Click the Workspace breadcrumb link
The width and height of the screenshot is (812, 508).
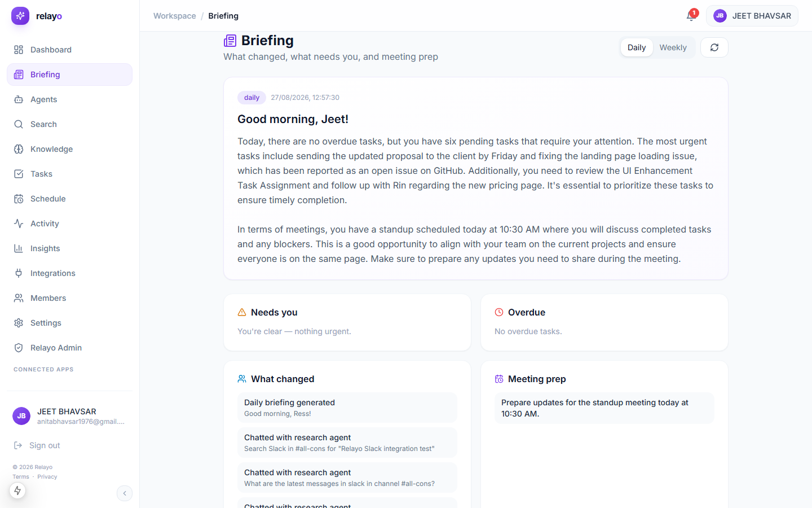[175, 16]
